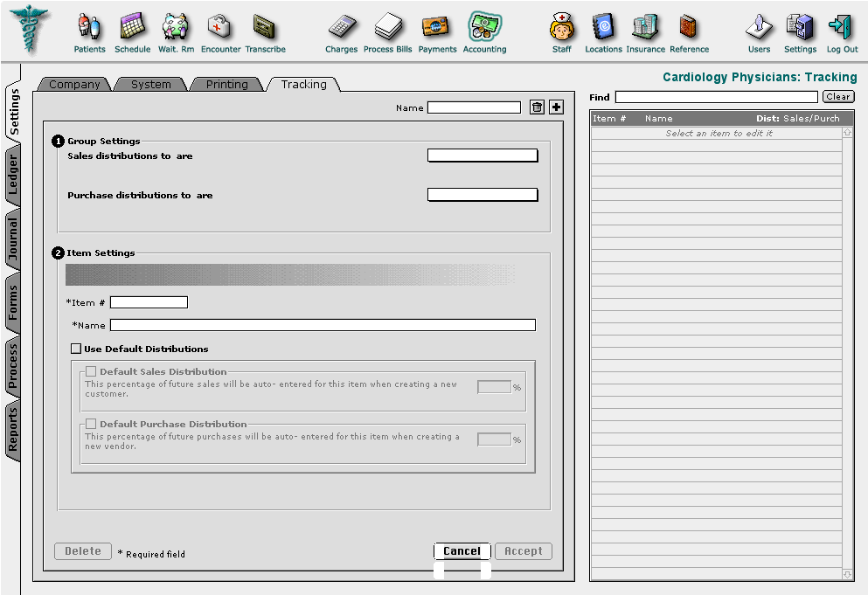This screenshot has height=595, width=868.
Task: Open the Waiting Room icon
Action: click(176, 27)
